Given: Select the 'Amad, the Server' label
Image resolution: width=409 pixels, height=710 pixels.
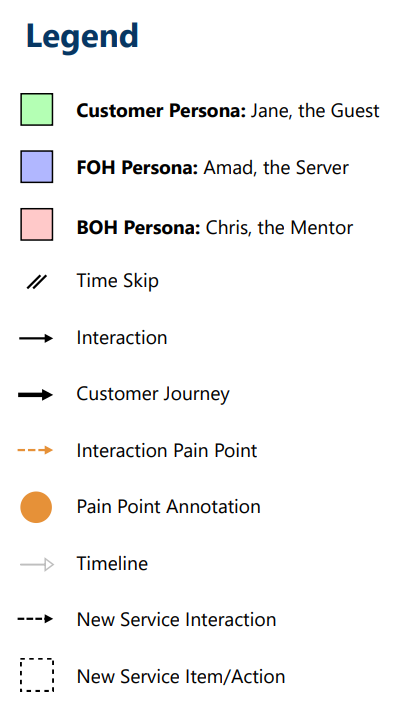Looking at the screenshot, I should [276, 168].
